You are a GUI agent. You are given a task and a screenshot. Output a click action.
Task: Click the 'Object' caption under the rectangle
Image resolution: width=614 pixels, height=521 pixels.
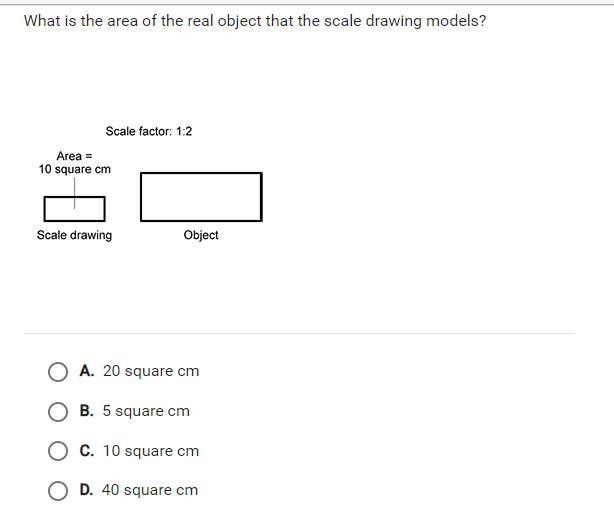[x=201, y=235]
